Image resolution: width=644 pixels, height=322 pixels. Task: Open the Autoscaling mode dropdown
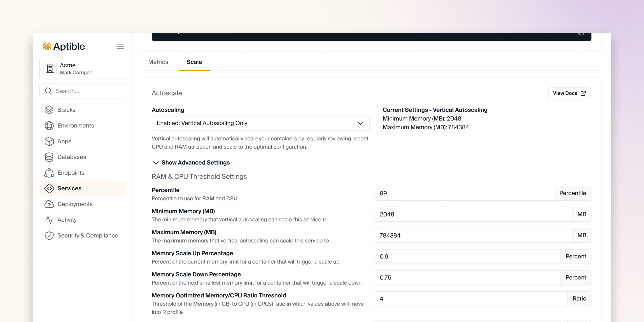[260, 123]
